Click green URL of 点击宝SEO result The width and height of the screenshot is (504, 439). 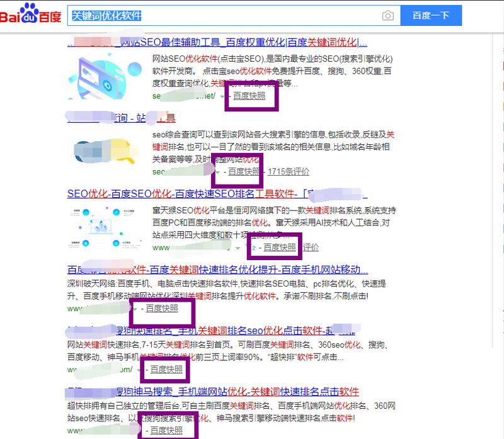pos(184,96)
